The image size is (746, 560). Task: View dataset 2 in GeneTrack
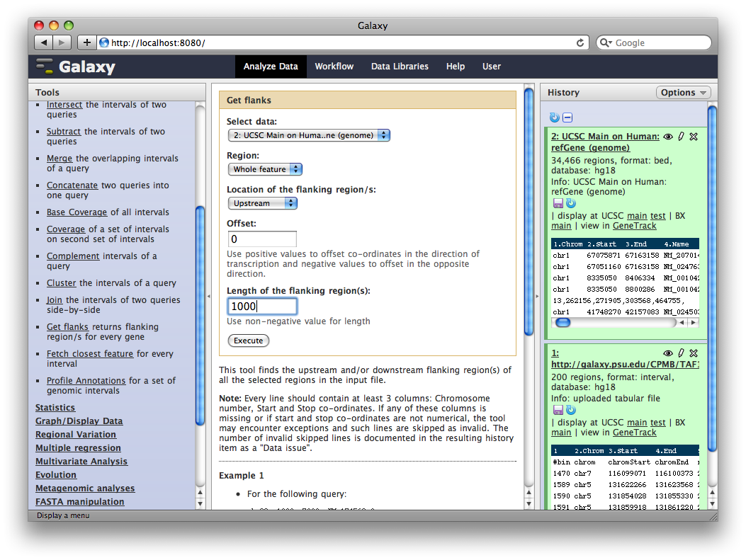pos(634,226)
